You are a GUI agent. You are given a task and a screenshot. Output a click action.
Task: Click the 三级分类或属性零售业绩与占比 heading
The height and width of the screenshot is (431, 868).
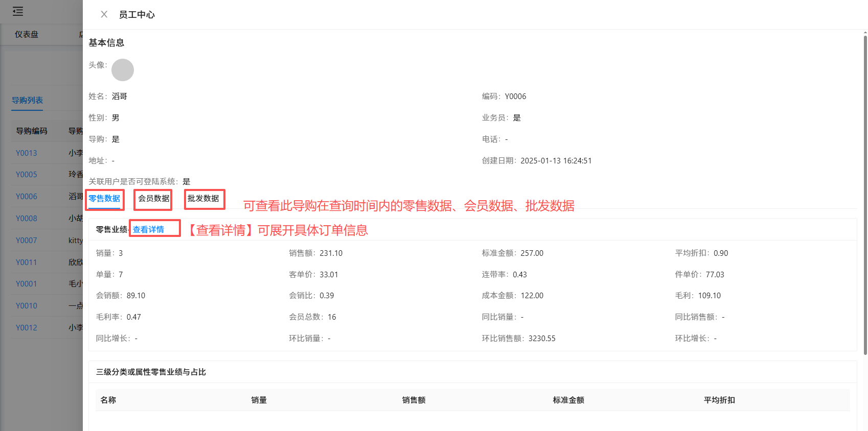pyautogui.click(x=151, y=372)
